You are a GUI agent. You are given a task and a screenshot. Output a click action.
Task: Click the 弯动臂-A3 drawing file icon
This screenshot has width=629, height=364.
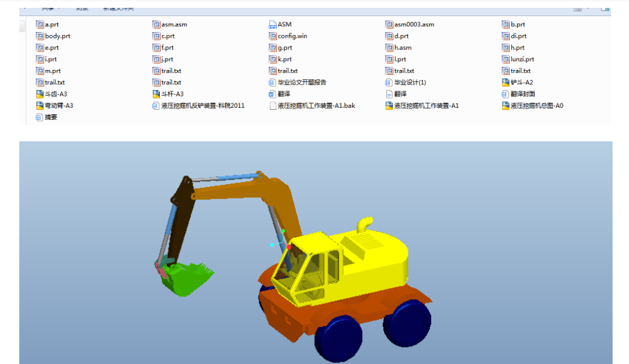[x=40, y=106]
